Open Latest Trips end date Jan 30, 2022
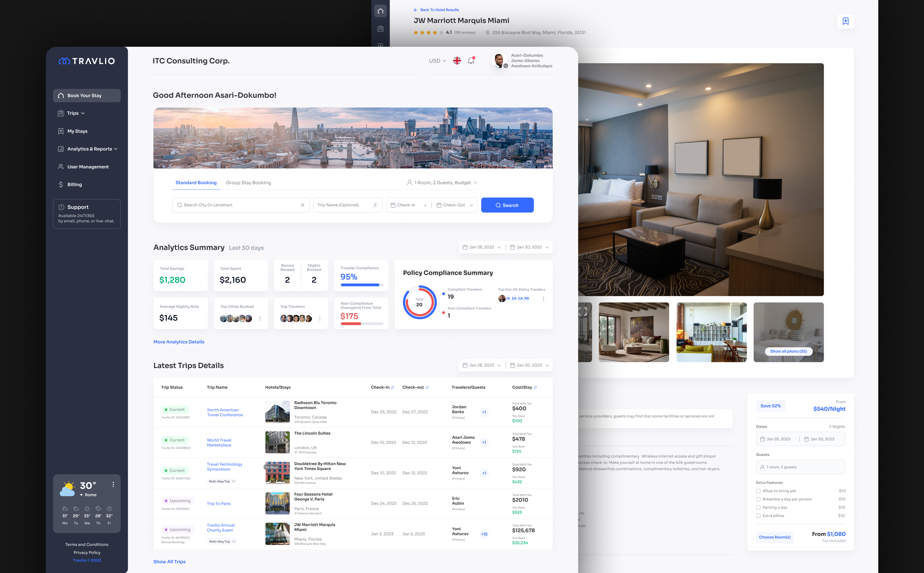924x573 pixels. [530, 365]
